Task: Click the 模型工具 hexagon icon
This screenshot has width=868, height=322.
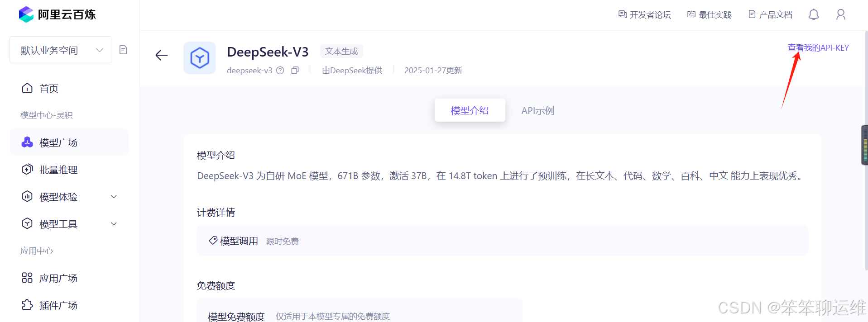Action: 27,223
